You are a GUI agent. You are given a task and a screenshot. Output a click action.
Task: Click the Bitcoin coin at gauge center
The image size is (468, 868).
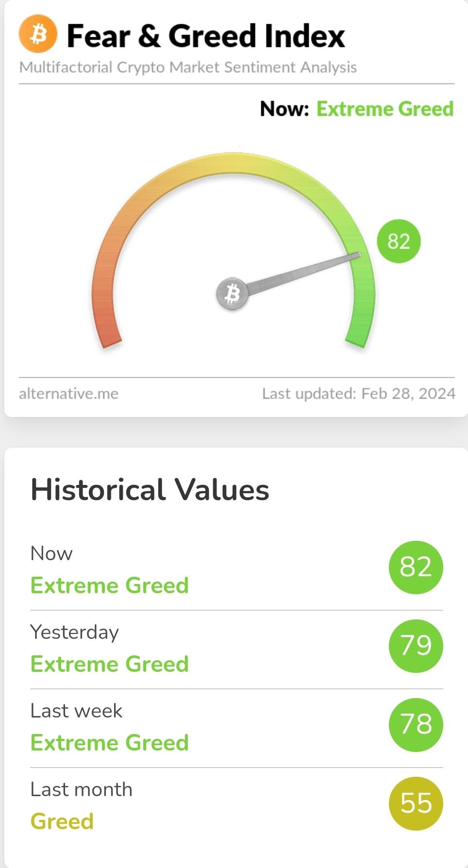[233, 294]
